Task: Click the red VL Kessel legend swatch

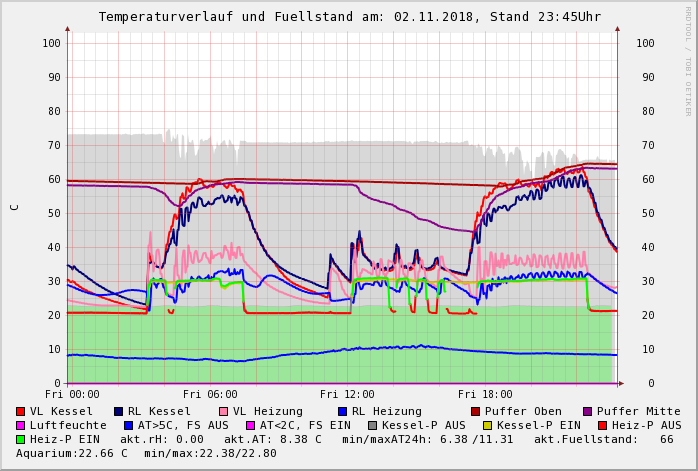Action: tap(21, 411)
